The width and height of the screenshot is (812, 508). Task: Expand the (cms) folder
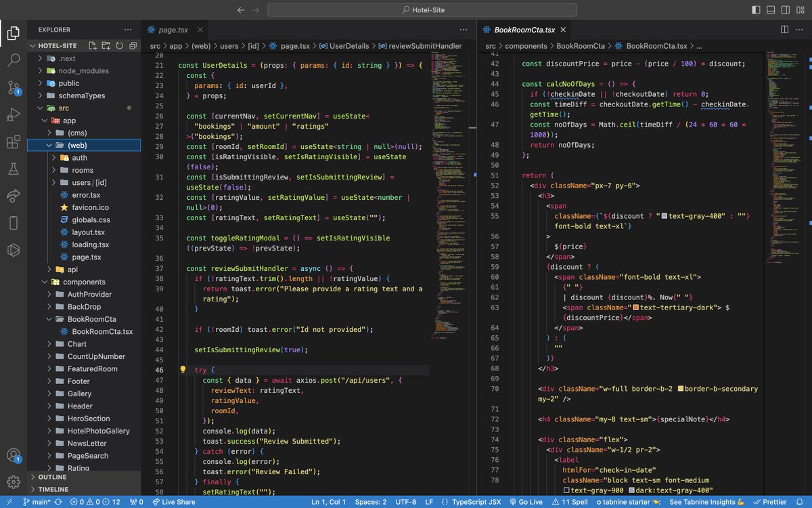[85, 133]
